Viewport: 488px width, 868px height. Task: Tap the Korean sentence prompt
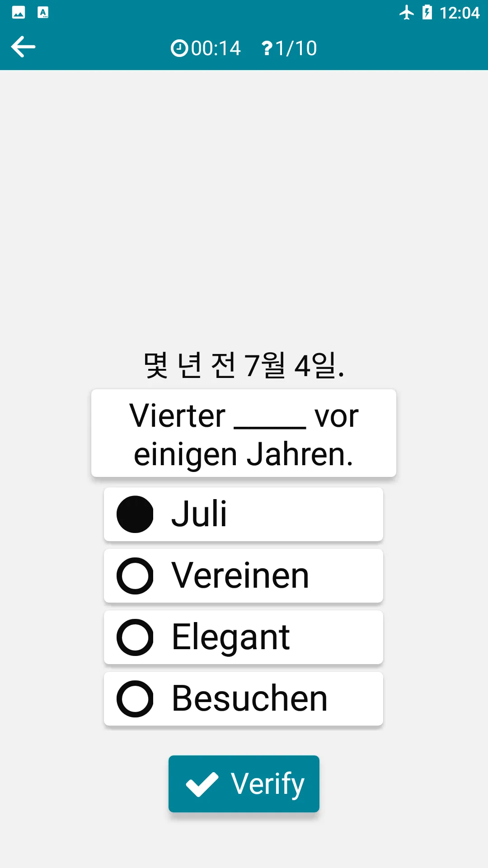[244, 365]
